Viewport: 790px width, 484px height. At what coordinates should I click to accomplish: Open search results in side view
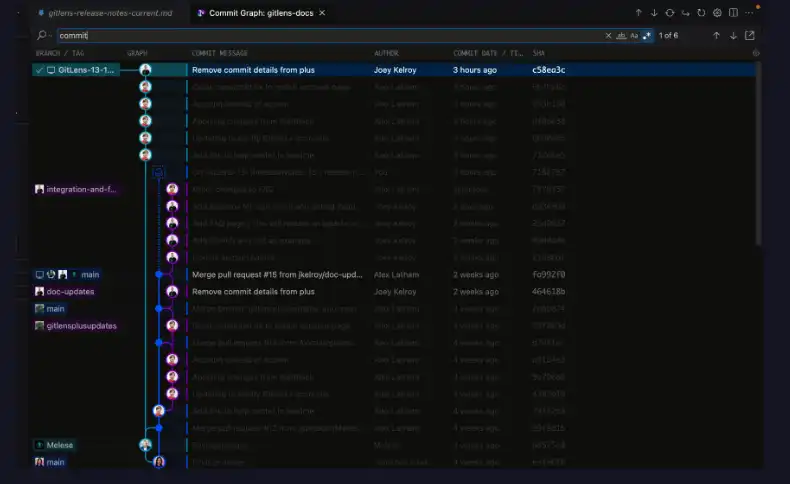pyautogui.click(x=750, y=35)
